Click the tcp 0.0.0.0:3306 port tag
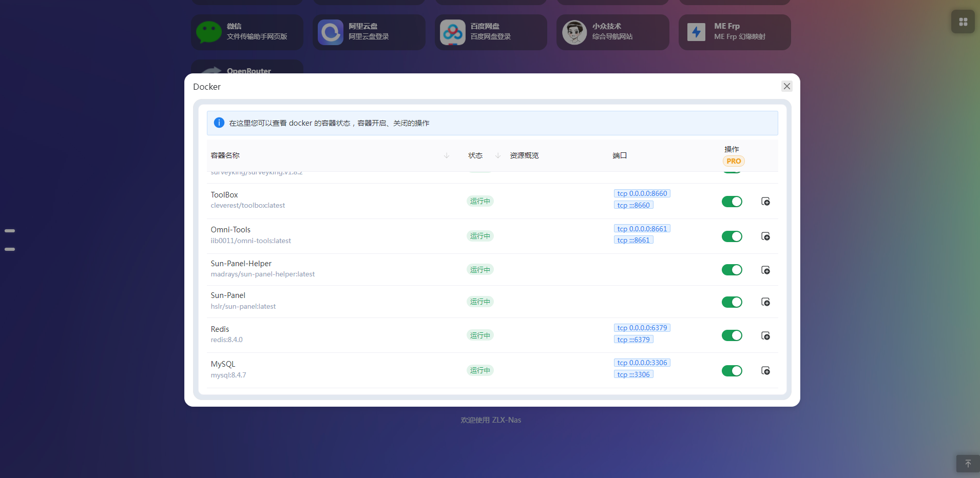 point(642,363)
